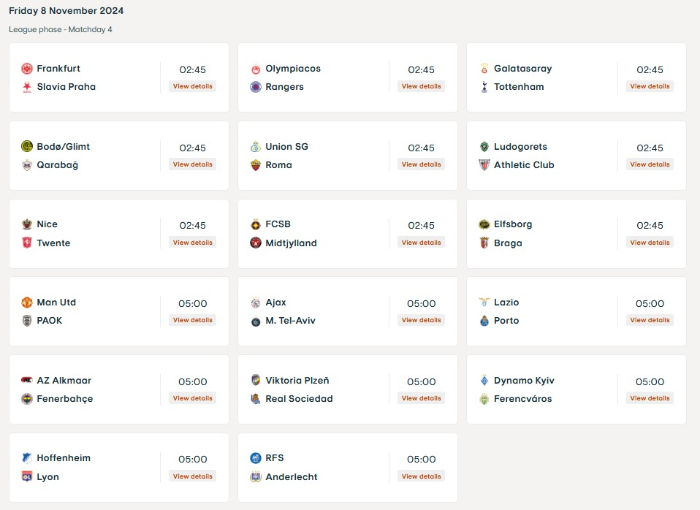Select the Lyon crest icon
The image size is (700, 510).
[27, 477]
